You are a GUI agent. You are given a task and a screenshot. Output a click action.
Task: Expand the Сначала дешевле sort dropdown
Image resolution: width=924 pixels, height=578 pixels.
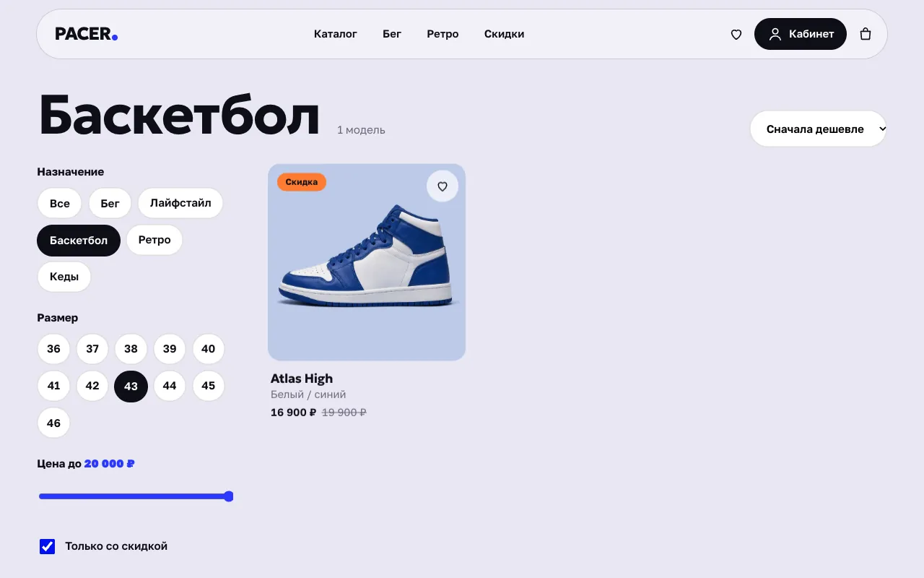(x=819, y=129)
